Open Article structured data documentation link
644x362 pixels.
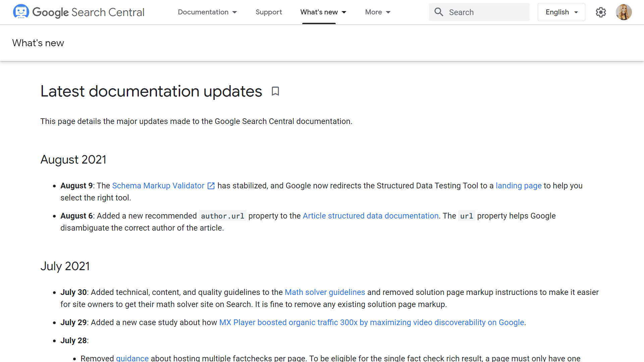pyautogui.click(x=371, y=216)
